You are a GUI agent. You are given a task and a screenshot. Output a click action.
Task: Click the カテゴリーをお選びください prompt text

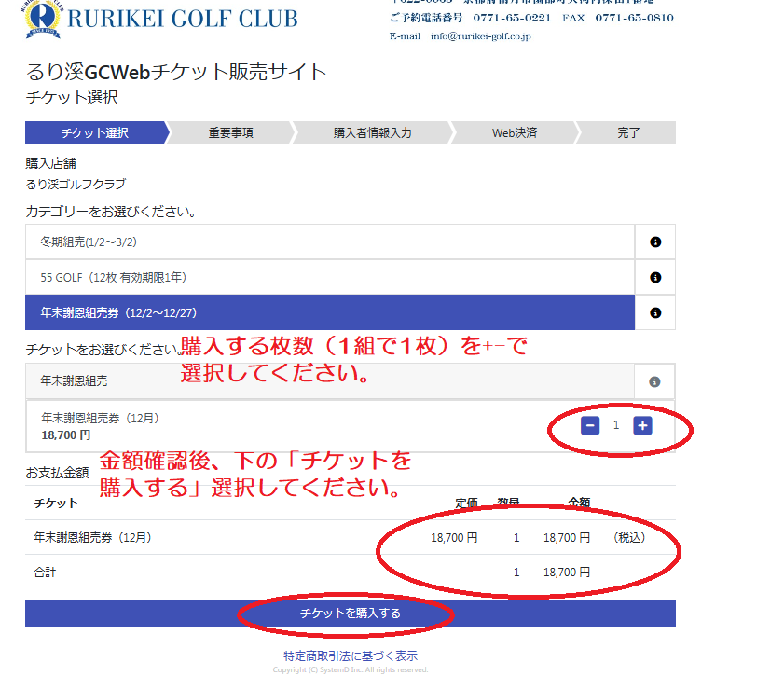tap(110, 212)
